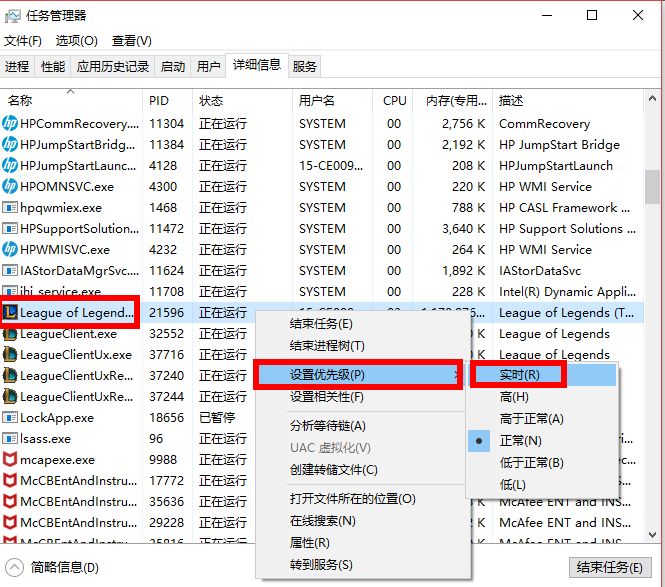Click the LockApp.exe process icon
This screenshot has height=587, width=665.
[x=10, y=418]
